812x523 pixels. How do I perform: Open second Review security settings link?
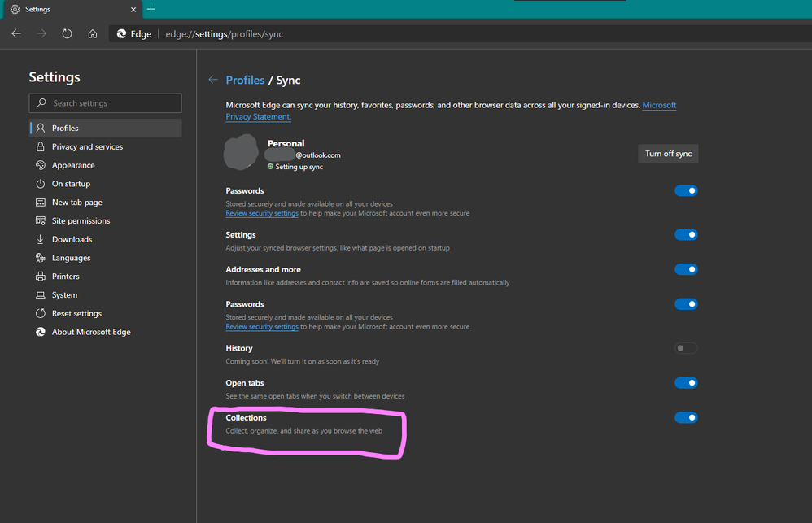coord(262,327)
